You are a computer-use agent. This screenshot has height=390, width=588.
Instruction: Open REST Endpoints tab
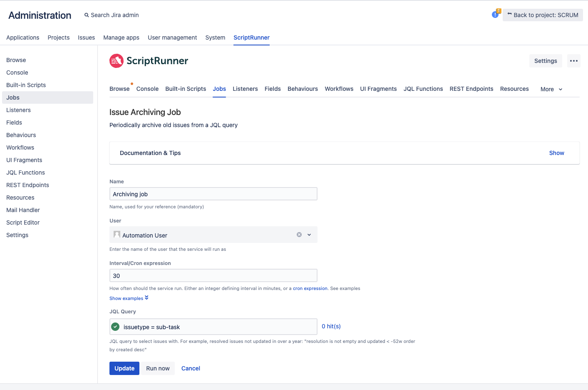[471, 89]
